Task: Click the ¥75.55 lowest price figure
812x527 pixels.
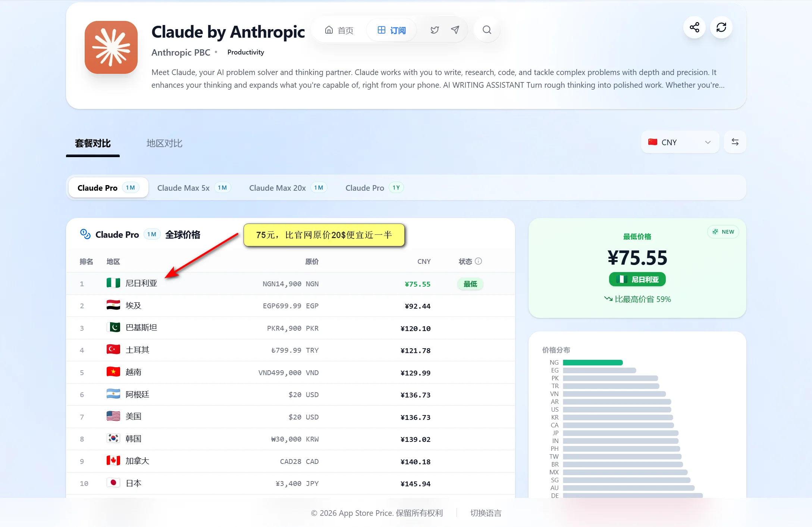Action: point(637,258)
